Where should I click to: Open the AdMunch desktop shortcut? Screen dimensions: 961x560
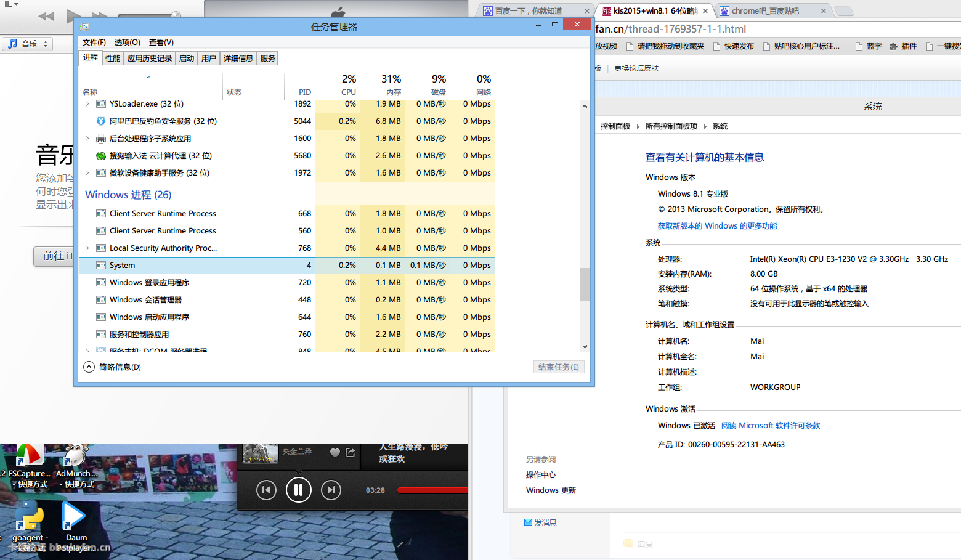point(76,466)
